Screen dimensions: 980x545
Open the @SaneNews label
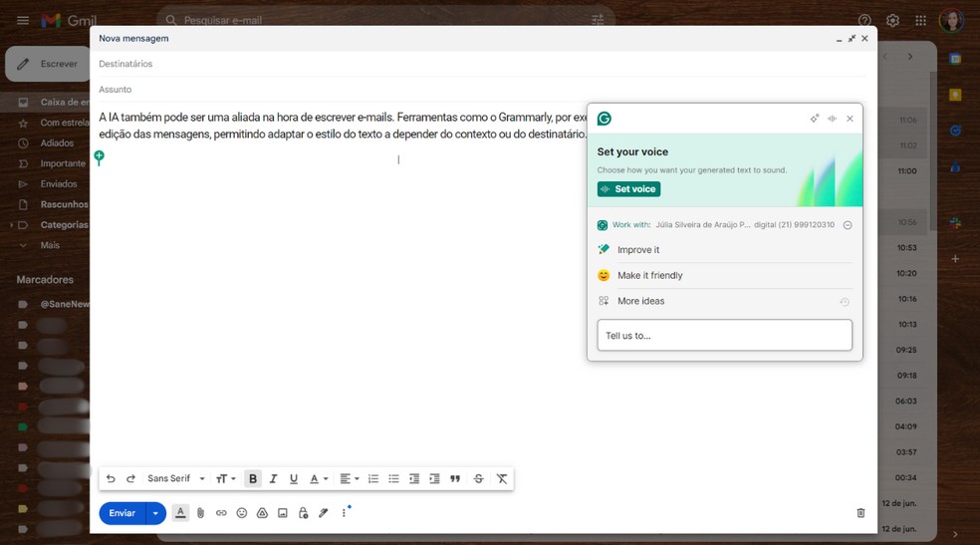click(x=45, y=304)
